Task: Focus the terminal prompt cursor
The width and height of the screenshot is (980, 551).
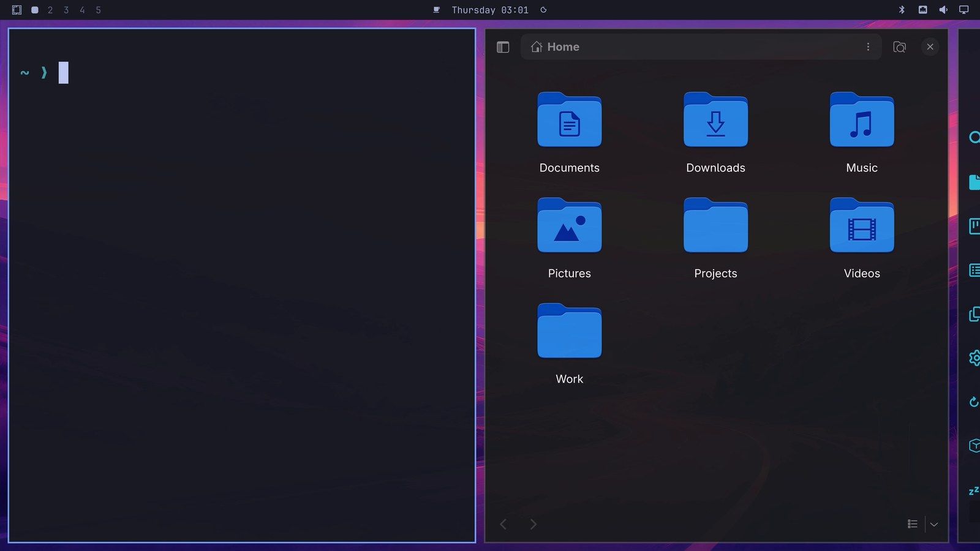Action: pyautogui.click(x=63, y=73)
